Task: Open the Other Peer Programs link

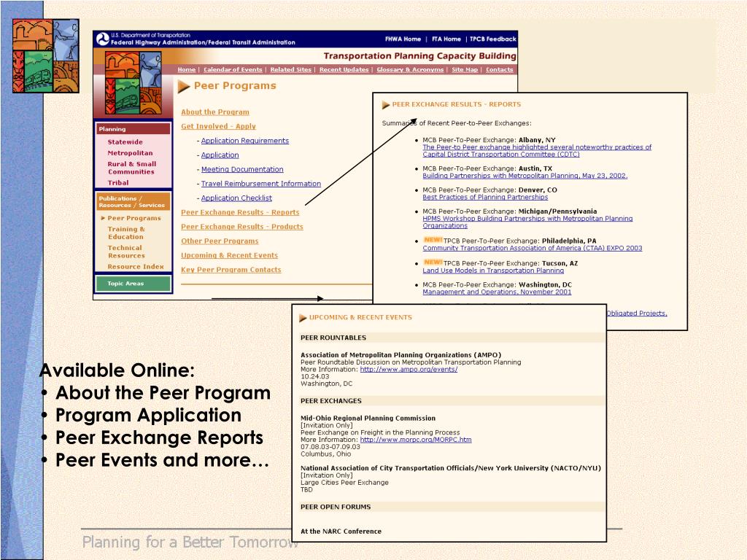Action: 220,241
